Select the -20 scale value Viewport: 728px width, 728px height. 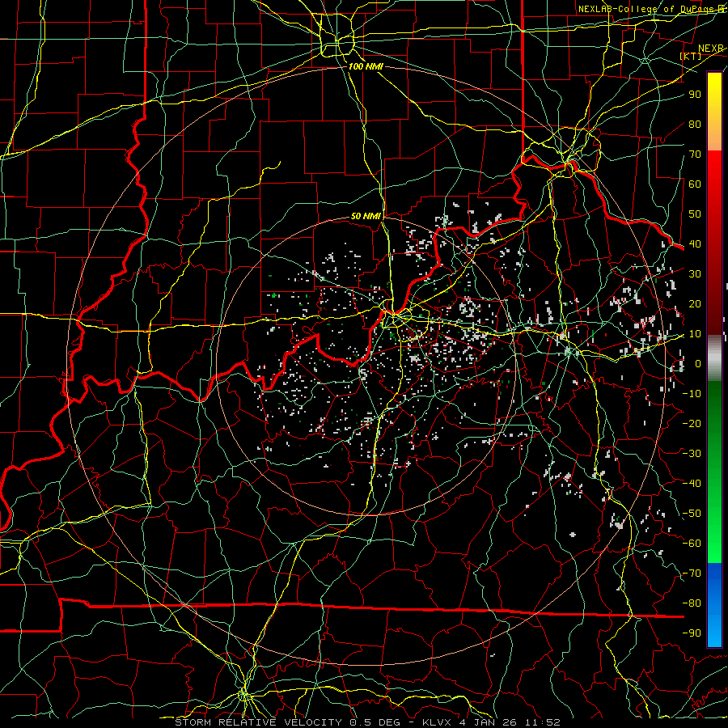pyautogui.click(x=692, y=424)
